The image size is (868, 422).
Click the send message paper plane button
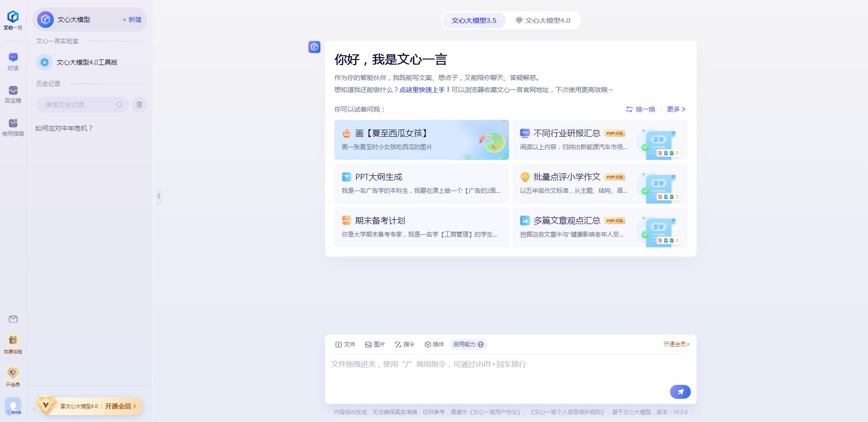click(x=680, y=392)
